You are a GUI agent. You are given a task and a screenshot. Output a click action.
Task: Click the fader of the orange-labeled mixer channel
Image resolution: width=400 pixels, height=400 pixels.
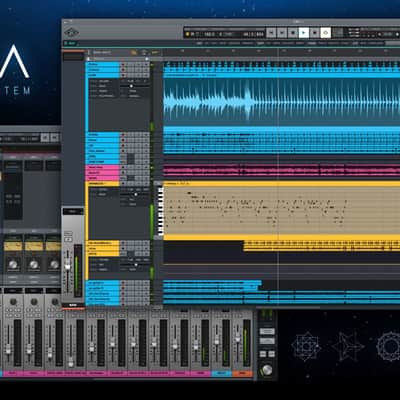238,338
